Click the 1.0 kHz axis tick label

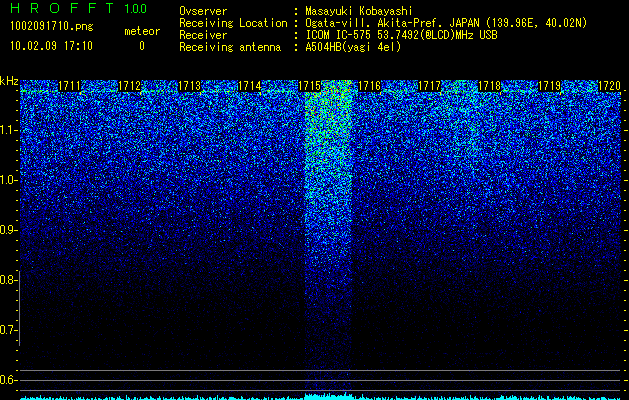click(8, 180)
